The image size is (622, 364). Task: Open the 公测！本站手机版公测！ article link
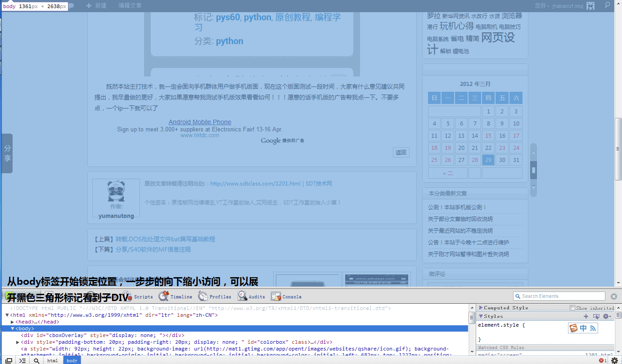tap(457, 207)
